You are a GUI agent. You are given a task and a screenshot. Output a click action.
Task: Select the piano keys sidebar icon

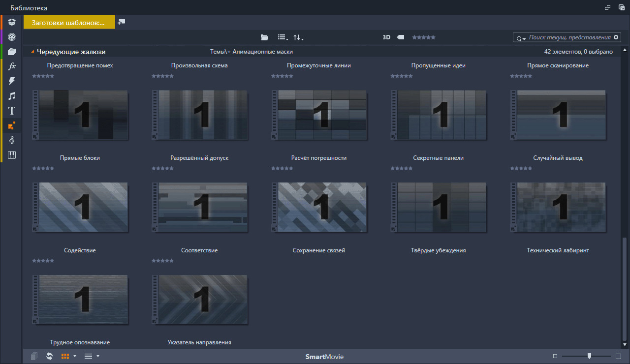[x=12, y=155]
